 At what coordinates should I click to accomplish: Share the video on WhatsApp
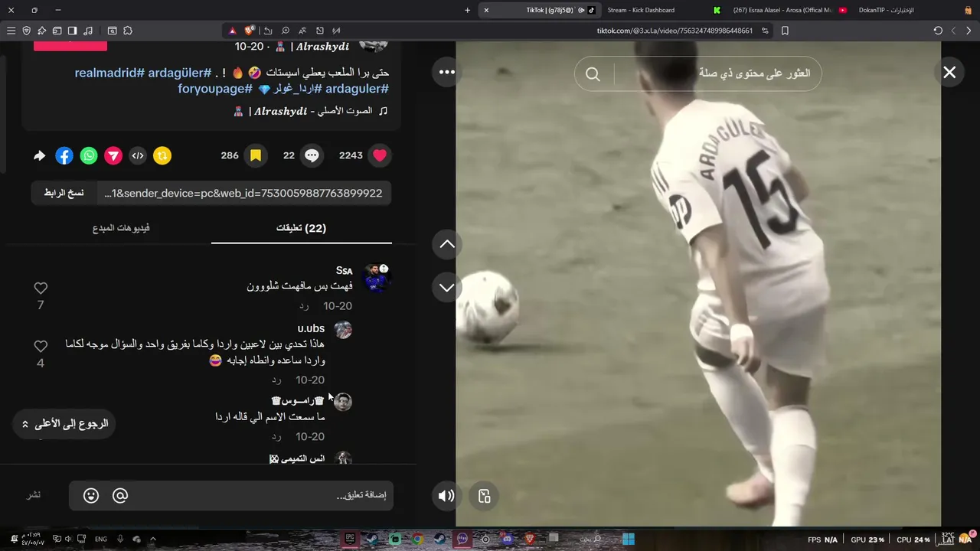[x=89, y=155]
